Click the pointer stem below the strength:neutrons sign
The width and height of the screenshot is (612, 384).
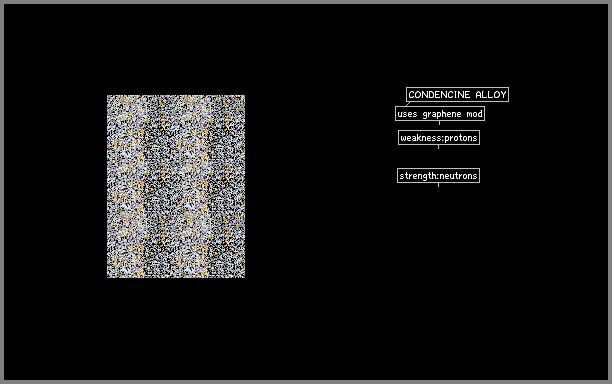click(438, 185)
